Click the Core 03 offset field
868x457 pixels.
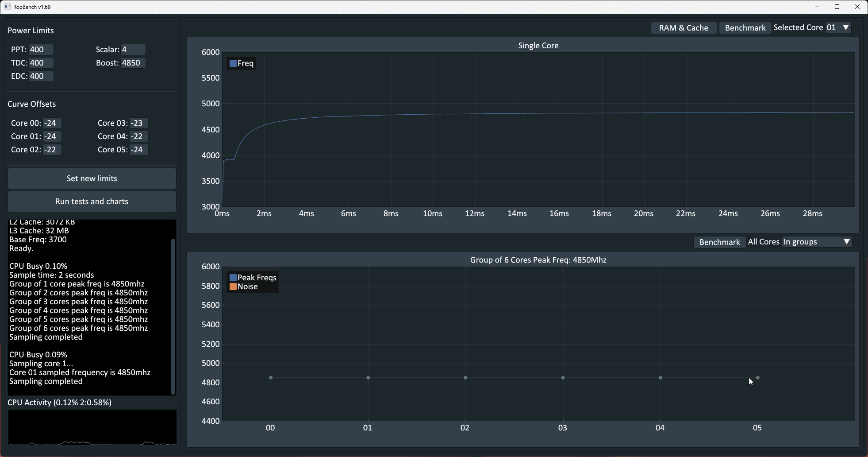tap(139, 123)
